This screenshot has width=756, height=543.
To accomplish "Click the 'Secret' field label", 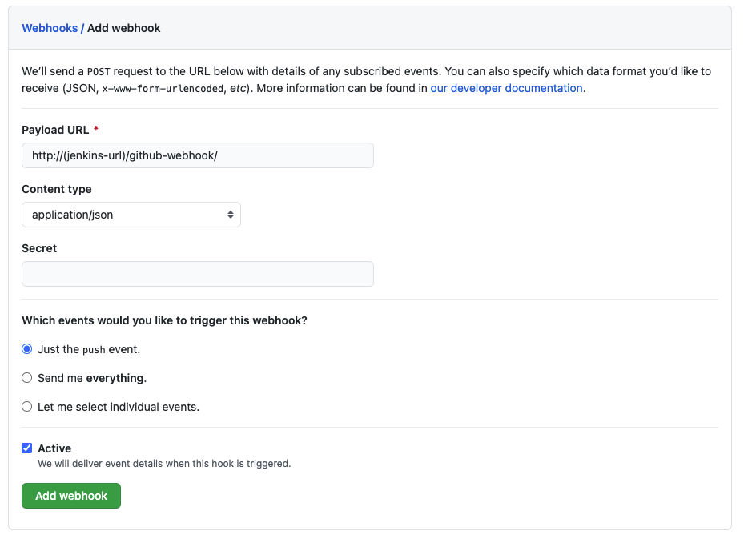I will click(39, 248).
